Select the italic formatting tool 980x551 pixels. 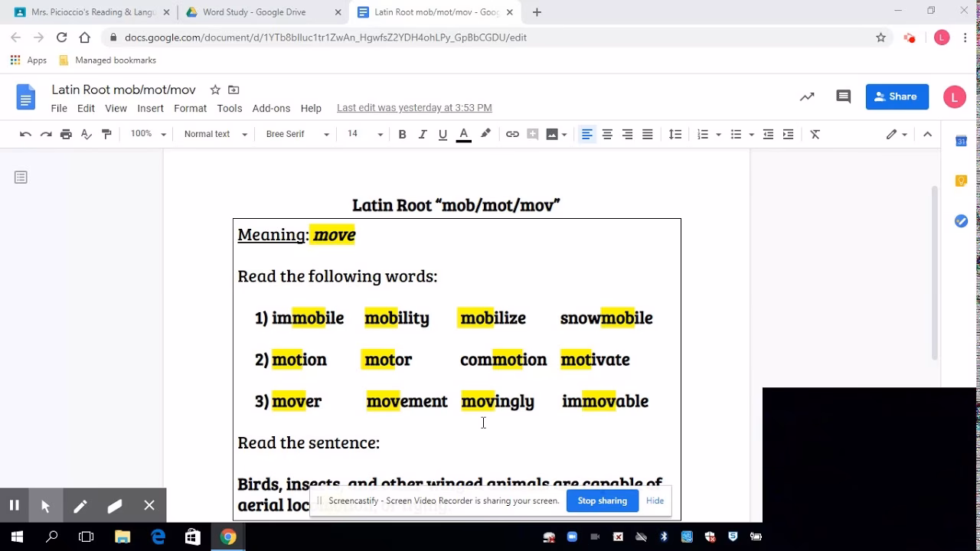(x=422, y=134)
